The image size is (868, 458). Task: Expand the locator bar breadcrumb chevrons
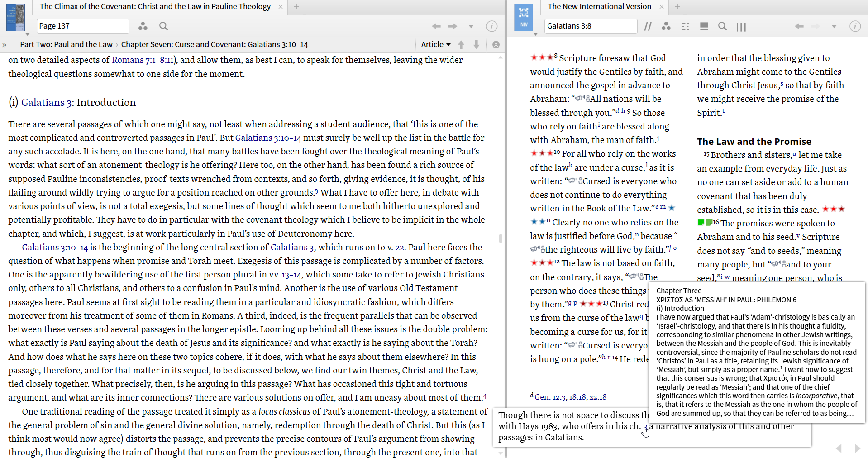click(x=5, y=44)
